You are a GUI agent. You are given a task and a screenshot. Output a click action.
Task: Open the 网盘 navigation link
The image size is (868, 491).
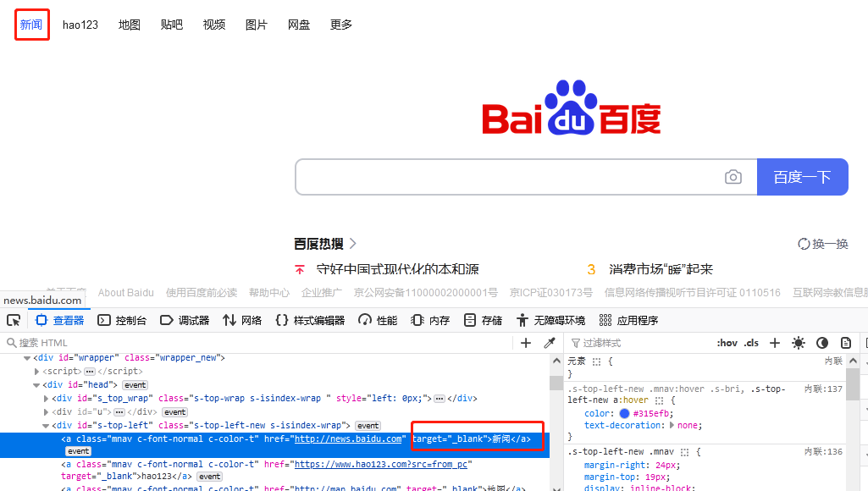tap(299, 25)
